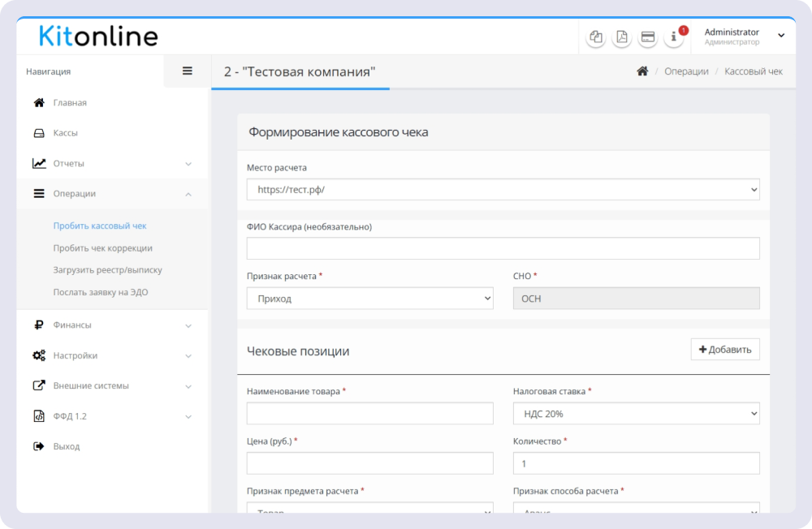Screen dimensions: 812x529
Task: Click the payment card icon in the header
Action: pyautogui.click(x=647, y=37)
